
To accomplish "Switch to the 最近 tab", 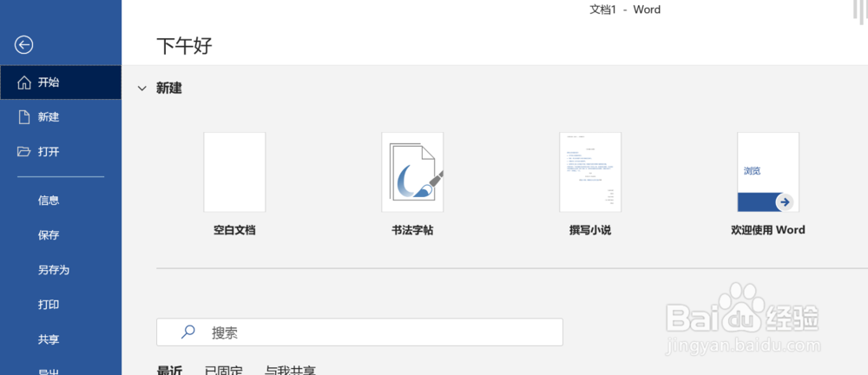I will [170, 370].
